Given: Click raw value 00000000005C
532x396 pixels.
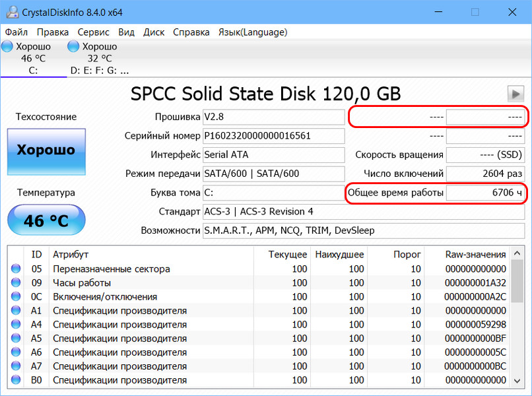Looking at the screenshot, I should tap(475, 352).
